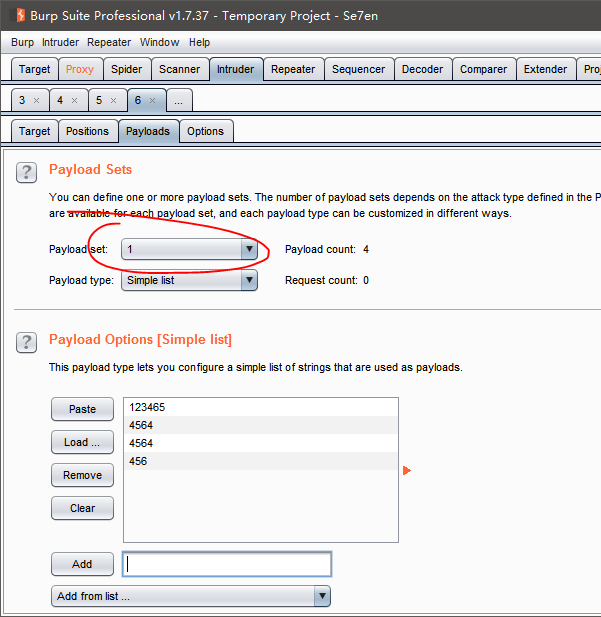Image resolution: width=601 pixels, height=617 pixels.
Task: Switch to the Spider tab
Action: tap(126, 69)
